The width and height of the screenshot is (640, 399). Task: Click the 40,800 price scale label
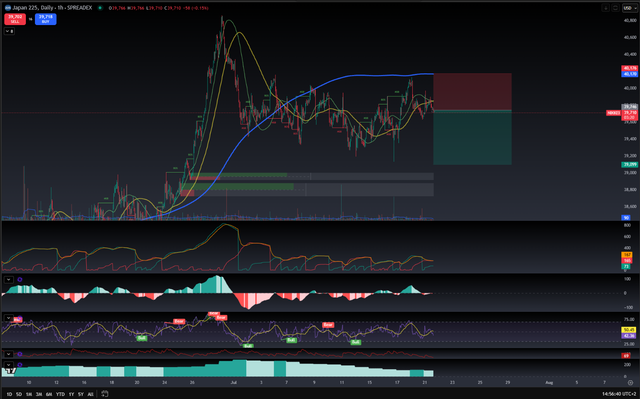coord(629,20)
